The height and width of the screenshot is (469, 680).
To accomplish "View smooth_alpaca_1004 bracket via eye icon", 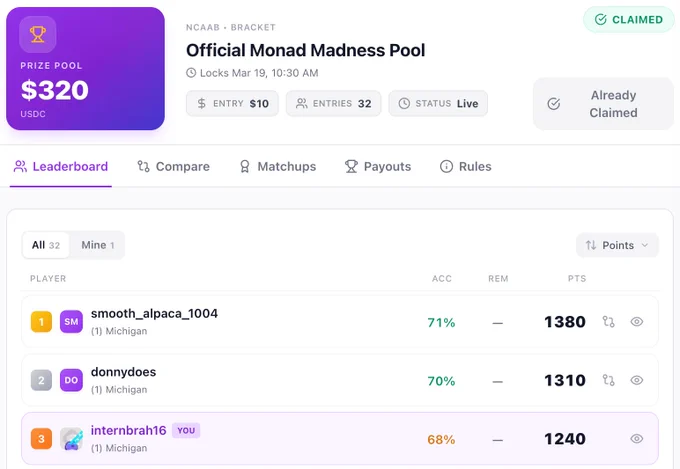I will 637,321.
